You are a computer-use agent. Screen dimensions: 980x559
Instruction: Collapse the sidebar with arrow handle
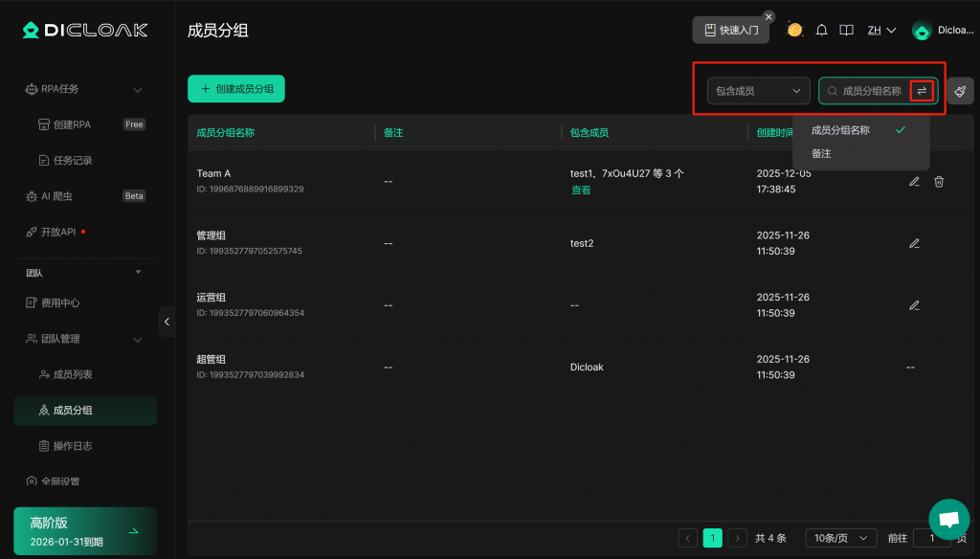[167, 322]
